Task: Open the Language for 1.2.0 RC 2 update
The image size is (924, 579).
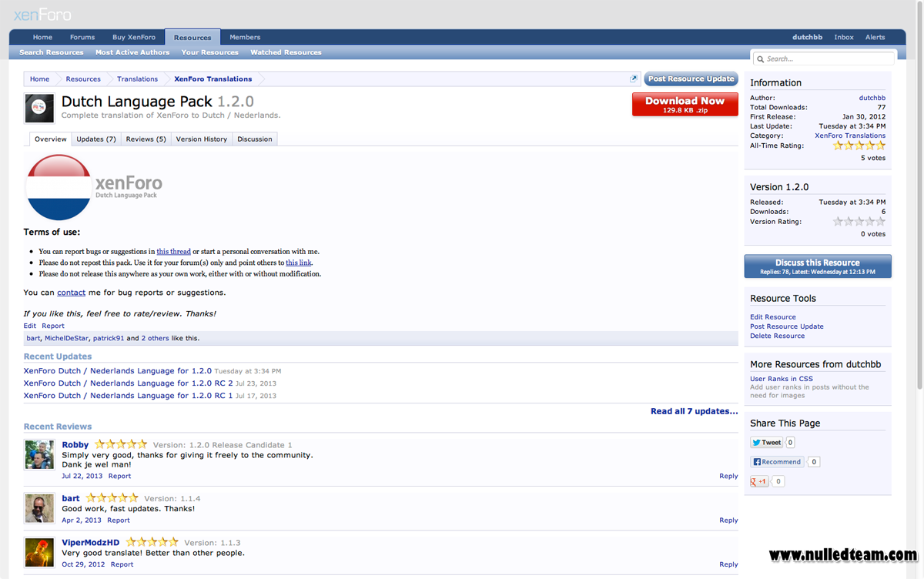Action: coord(128,383)
